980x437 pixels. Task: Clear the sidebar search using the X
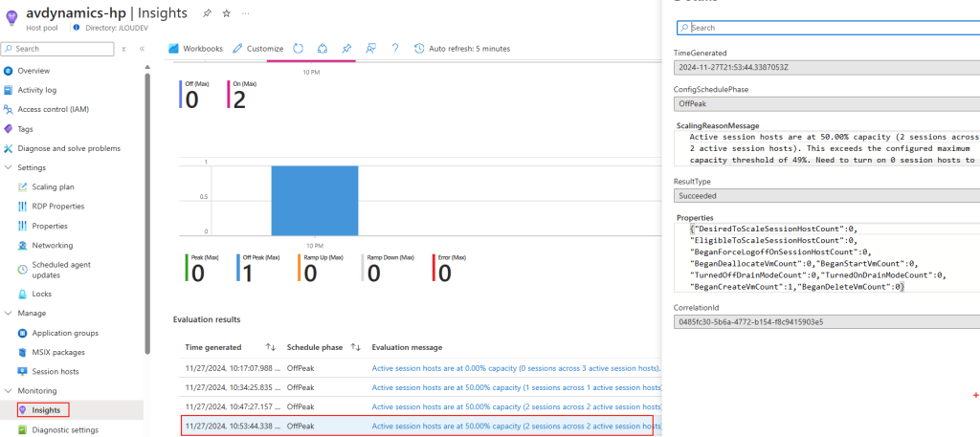(123, 49)
